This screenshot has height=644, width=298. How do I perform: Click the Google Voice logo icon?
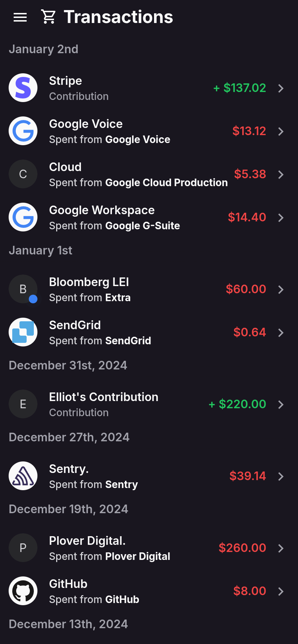click(23, 131)
